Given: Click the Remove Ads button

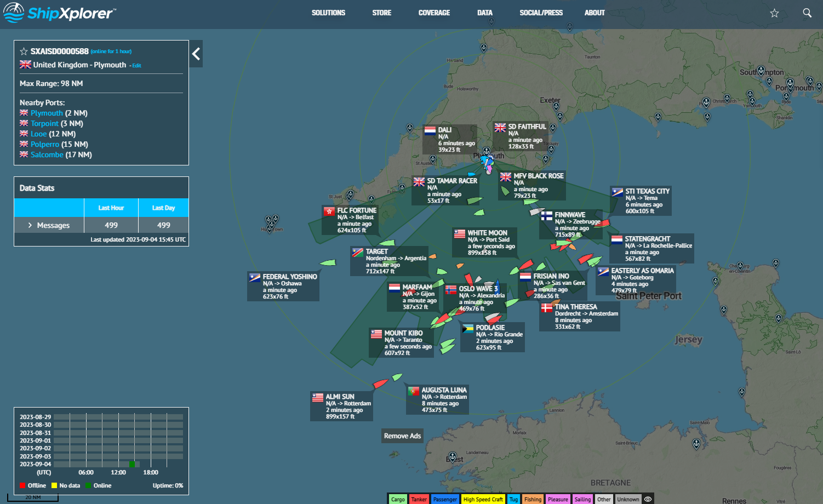Looking at the screenshot, I should (402, 436).
